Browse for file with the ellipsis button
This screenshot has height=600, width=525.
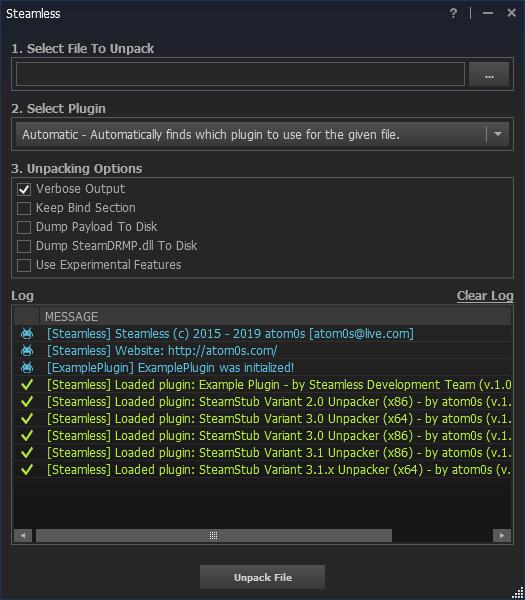489,74
